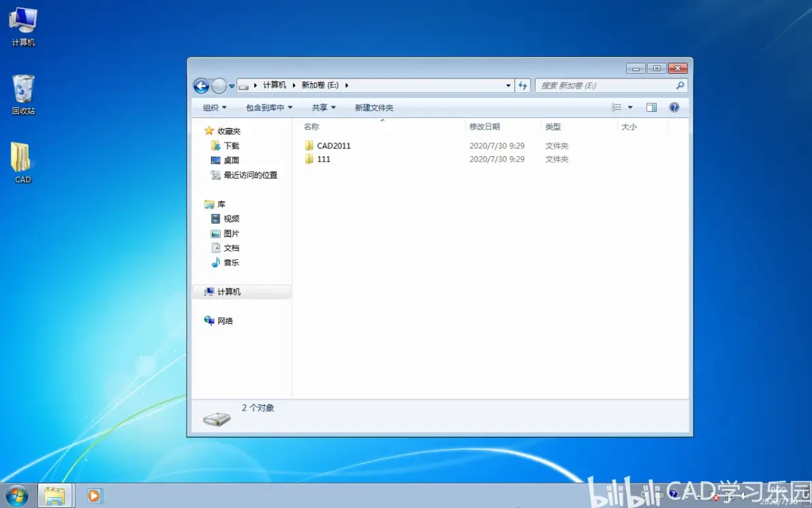Open the Windows Start menu
The height and width of the screenshot is (508, 812).
17,496
